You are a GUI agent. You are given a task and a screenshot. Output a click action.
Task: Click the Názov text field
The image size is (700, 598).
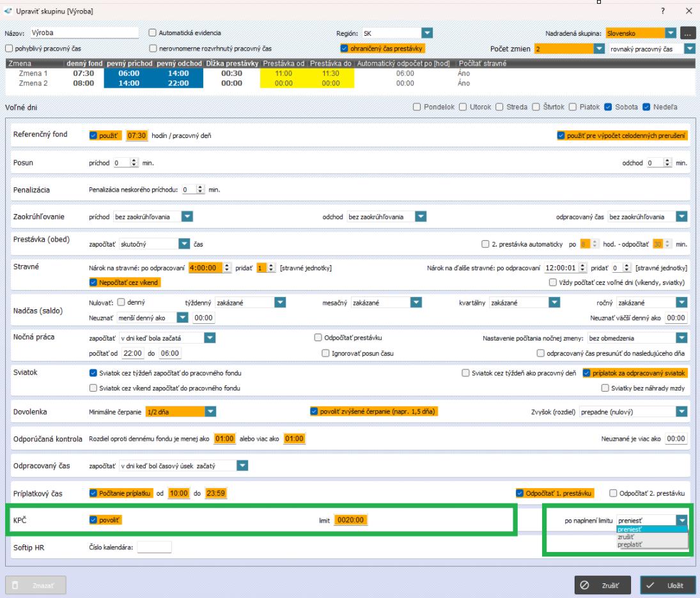[x=83, y=33]
